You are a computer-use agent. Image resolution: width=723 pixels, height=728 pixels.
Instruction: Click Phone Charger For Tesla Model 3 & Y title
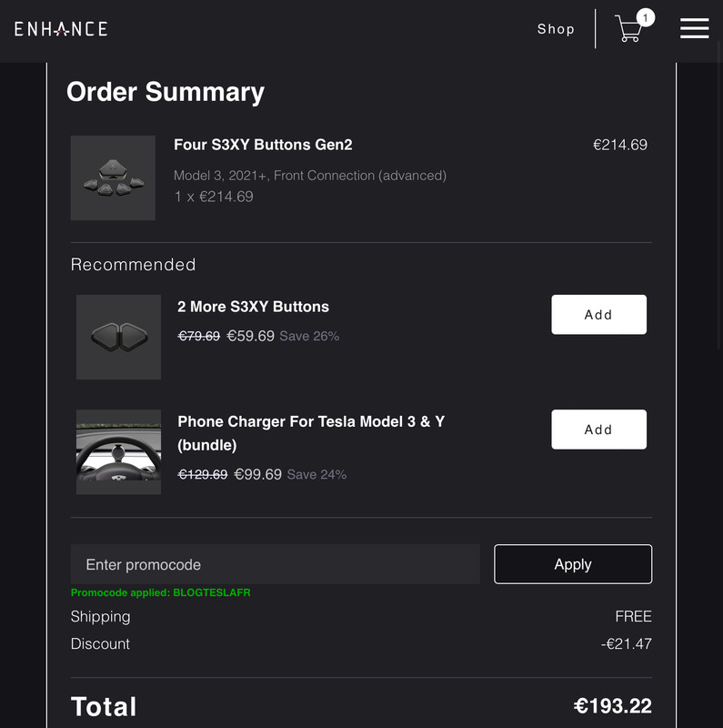click(x=311, y=433)
